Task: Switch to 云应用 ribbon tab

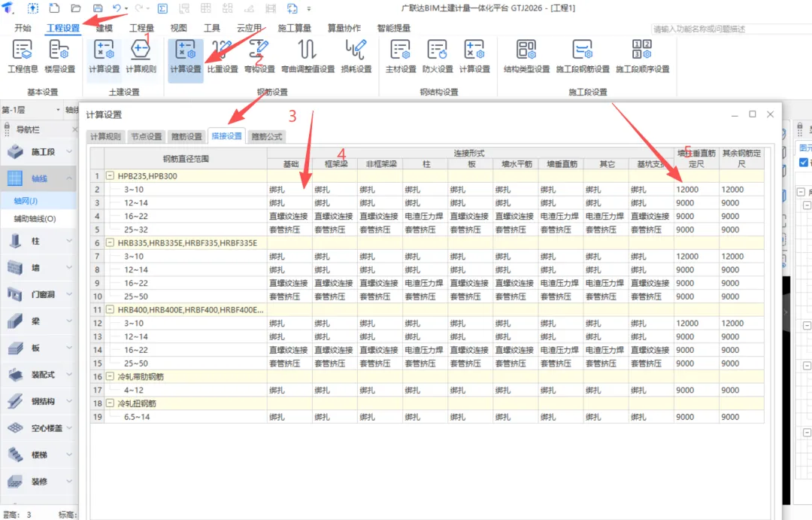Action: pyautogui.click(x=249, y=28)
